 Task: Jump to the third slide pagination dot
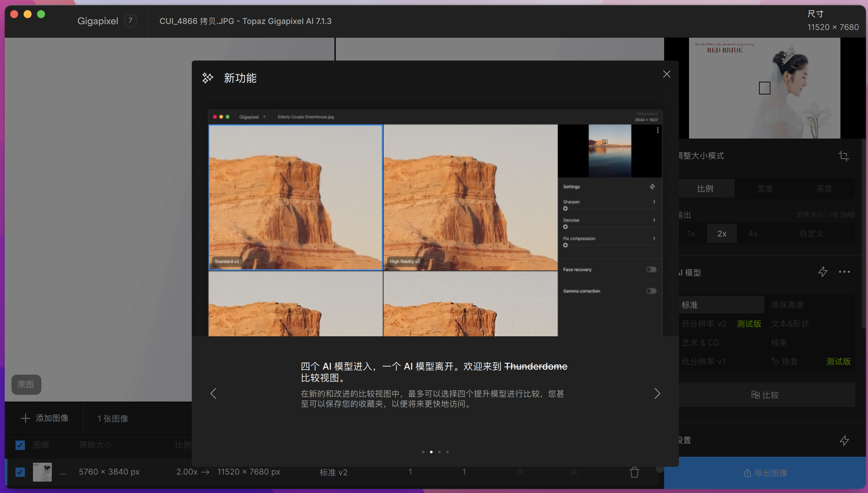tap(439, 452)
